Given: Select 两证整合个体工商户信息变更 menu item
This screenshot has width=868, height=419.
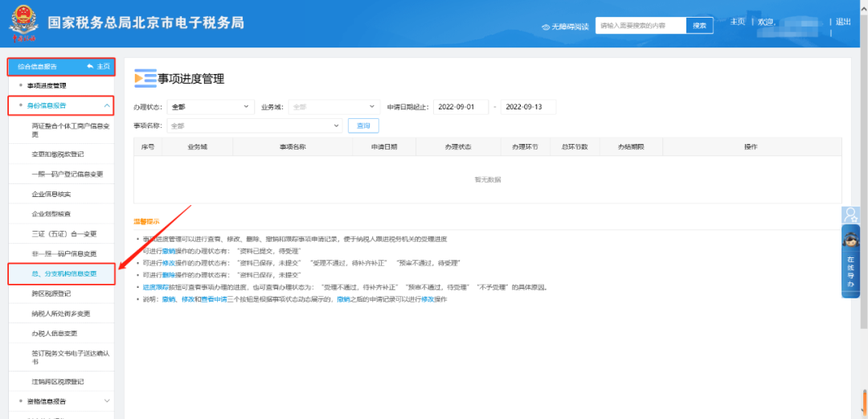Looking at the screenshot, I should pyautogui.click(x=70, y=130).
